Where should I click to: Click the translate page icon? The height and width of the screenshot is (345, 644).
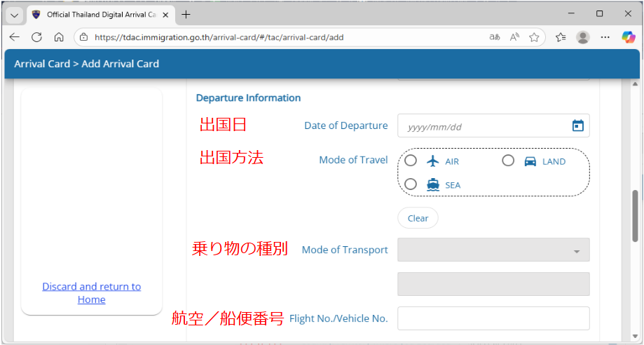point(495,37)
